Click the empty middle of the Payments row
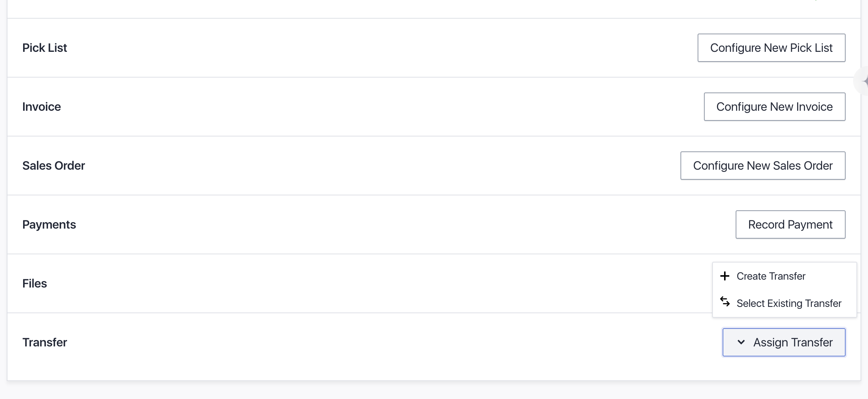Screen dimensions: 868x399 tap(373, 224)
